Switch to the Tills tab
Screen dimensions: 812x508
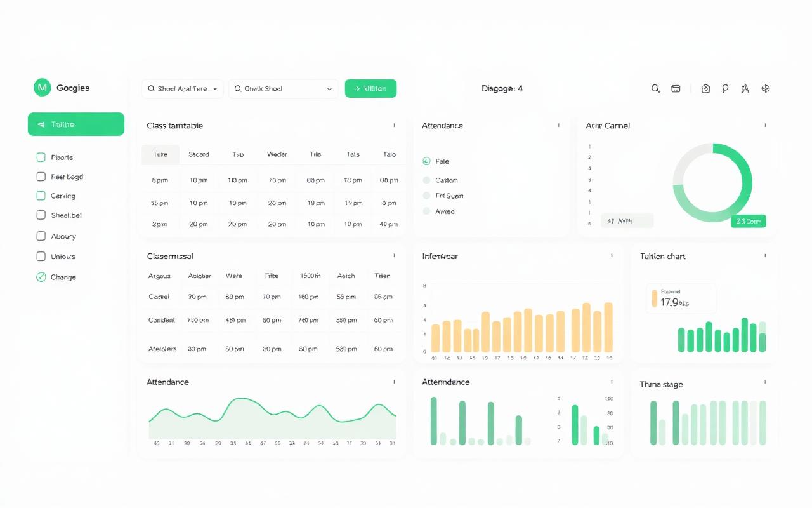315,154
